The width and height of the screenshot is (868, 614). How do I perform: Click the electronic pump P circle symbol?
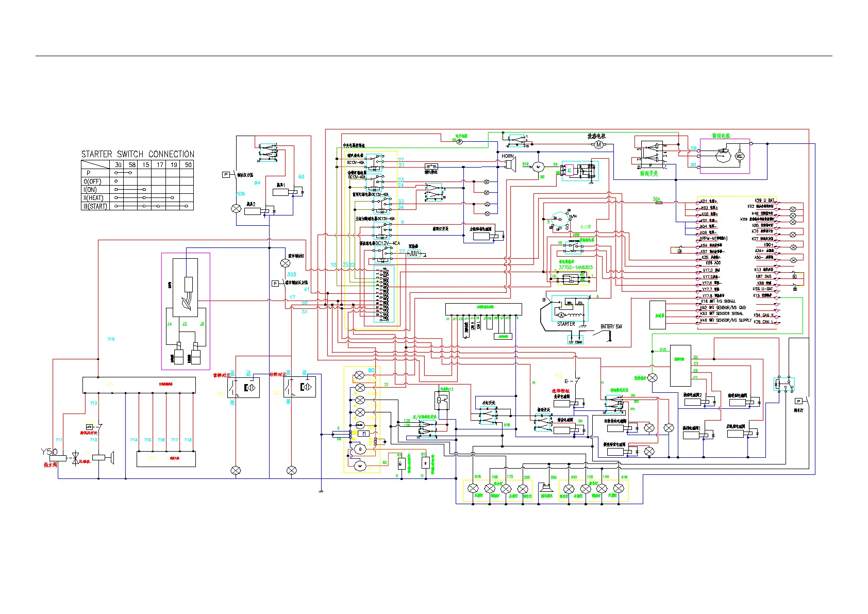(460, 141)
